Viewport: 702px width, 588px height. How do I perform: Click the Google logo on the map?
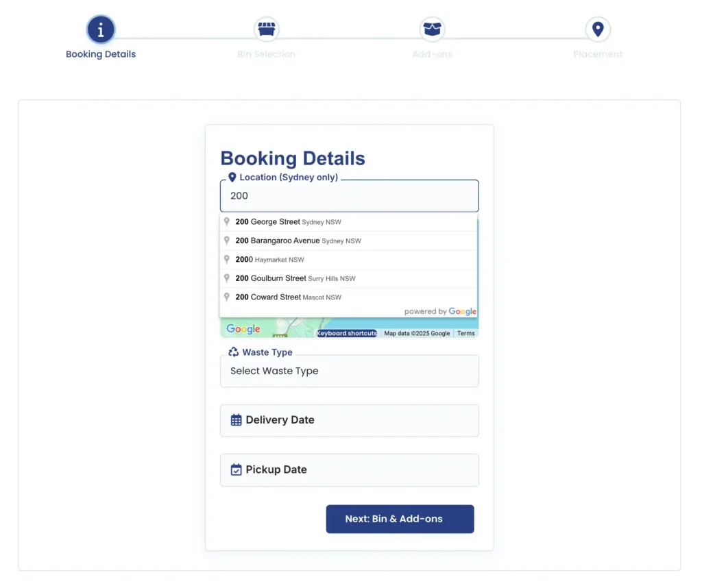(243, 329)
